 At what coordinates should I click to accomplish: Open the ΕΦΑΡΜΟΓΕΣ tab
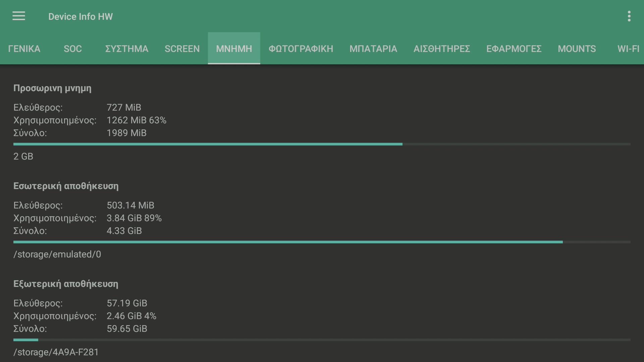(x=514, y=49)
